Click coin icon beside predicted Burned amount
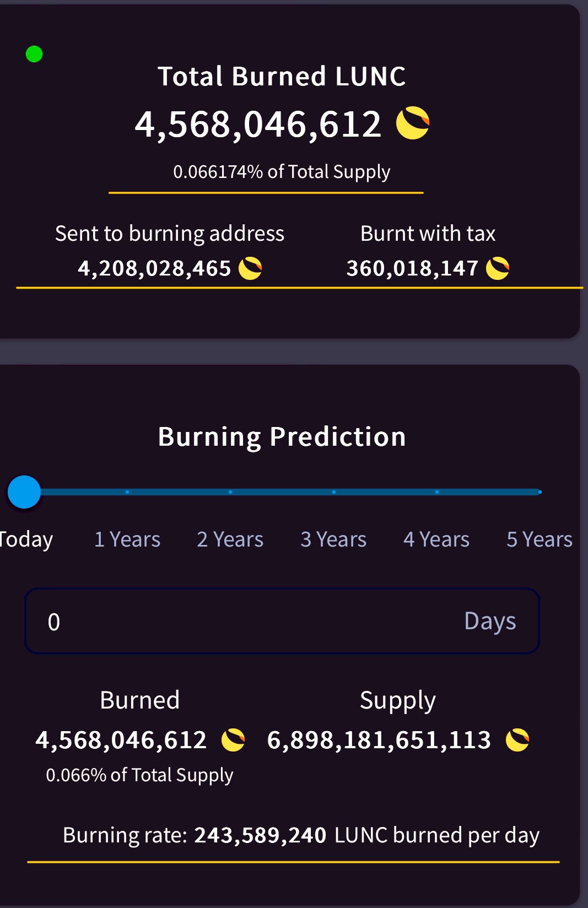The width and height of the screenshot is (588, 908). point(233,739)
